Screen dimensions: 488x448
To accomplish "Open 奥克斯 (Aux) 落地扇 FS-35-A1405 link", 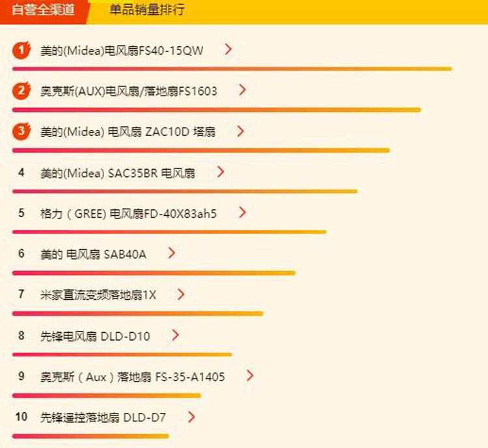I will [132, 377].
